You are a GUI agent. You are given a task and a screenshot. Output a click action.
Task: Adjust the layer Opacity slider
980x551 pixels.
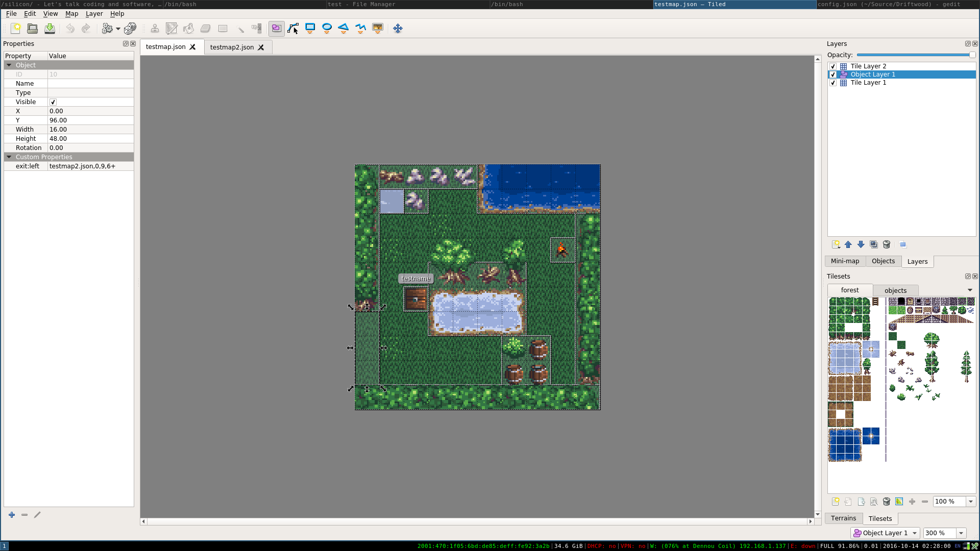click(972, 55)
